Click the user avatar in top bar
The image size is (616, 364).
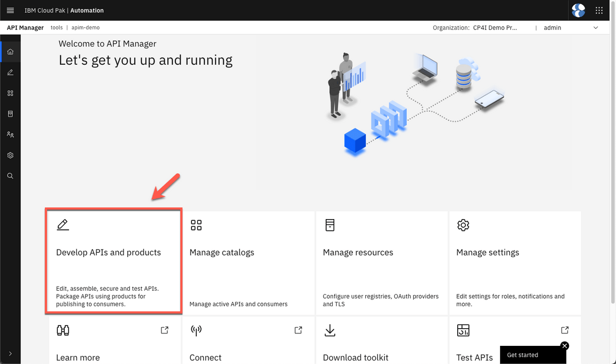tap(578, 10)
